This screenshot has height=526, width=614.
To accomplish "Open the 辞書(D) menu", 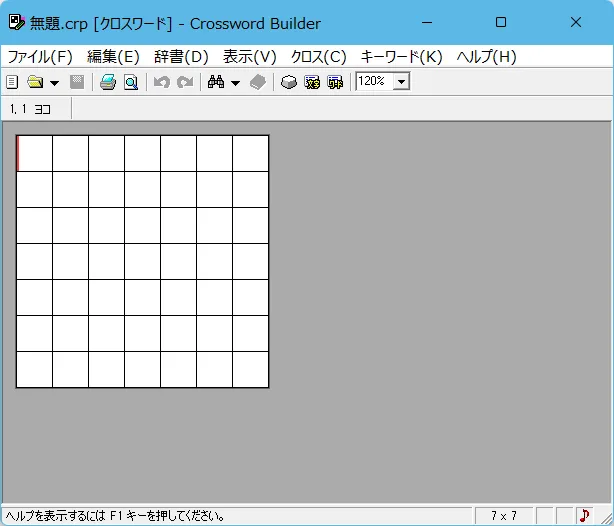I will click(x=181, y=57).
